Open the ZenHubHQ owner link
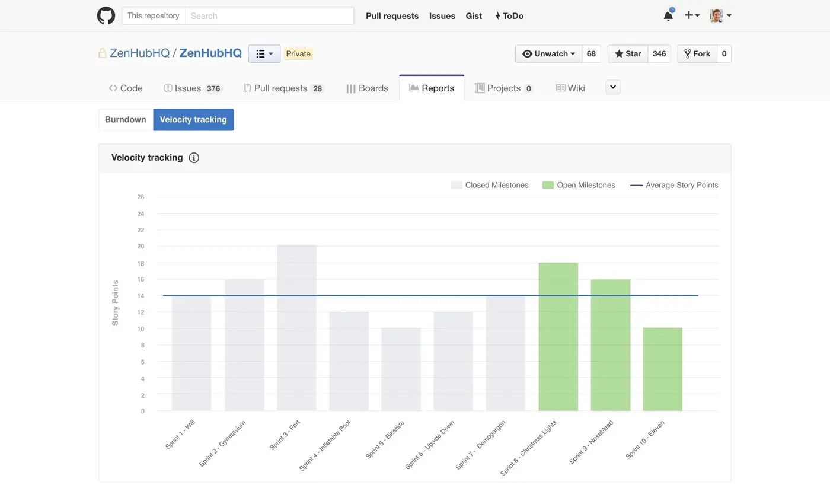Screen dimensions: 830x504 click(x=140, y=53)
